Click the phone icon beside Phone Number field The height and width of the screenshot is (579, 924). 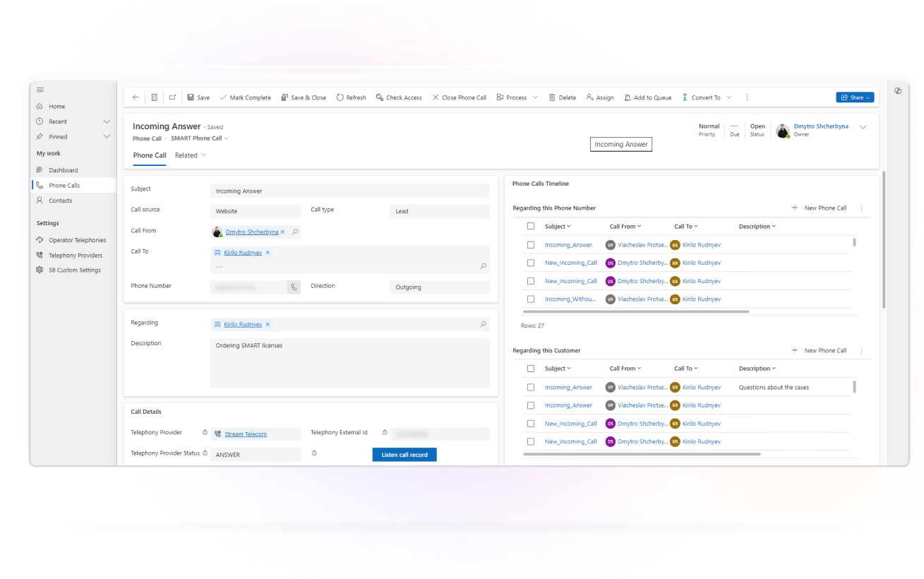tap(294, 287)
